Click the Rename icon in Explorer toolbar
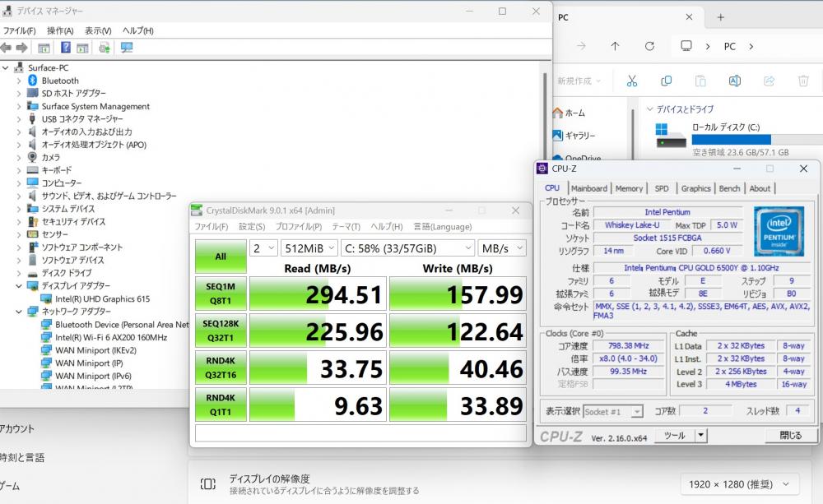 pyautogui.click(x=735, y=81)
